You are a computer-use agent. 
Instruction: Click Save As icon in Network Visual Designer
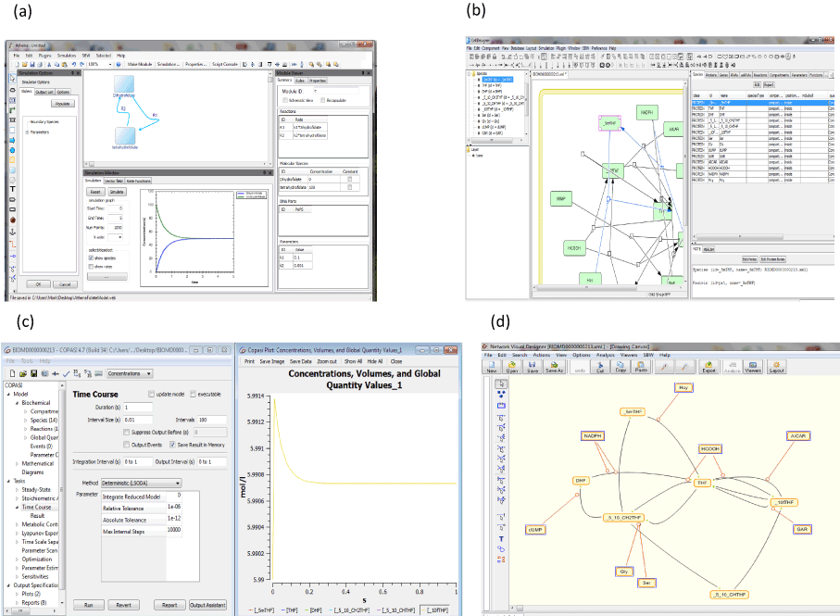[554, 367]
